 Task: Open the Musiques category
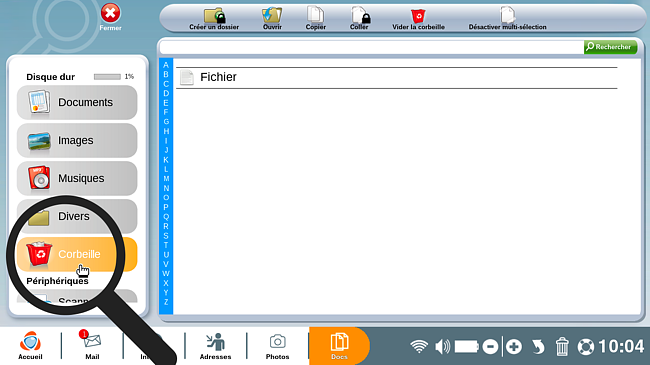[x=77, y=178]
